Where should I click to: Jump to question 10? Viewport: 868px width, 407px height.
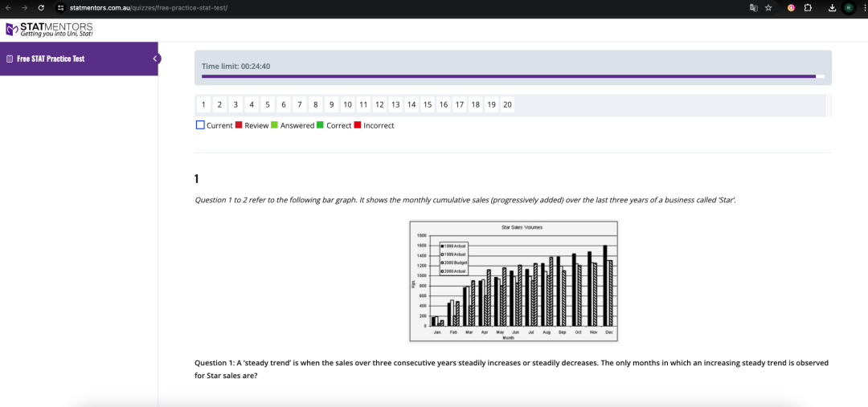coord(347,104)
